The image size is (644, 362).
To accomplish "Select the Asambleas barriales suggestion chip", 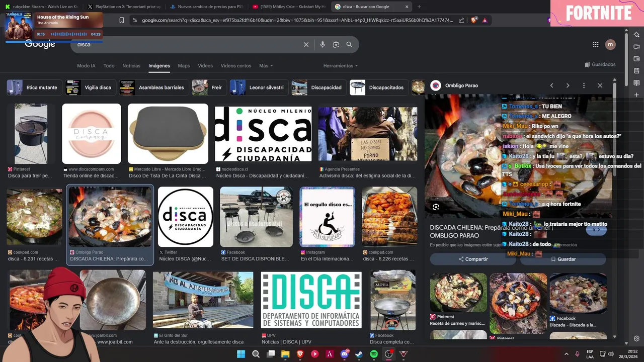I will (x=154, y=87).
